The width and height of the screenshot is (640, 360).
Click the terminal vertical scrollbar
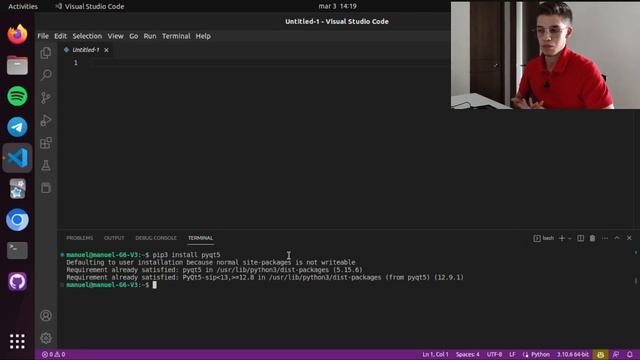636,280
